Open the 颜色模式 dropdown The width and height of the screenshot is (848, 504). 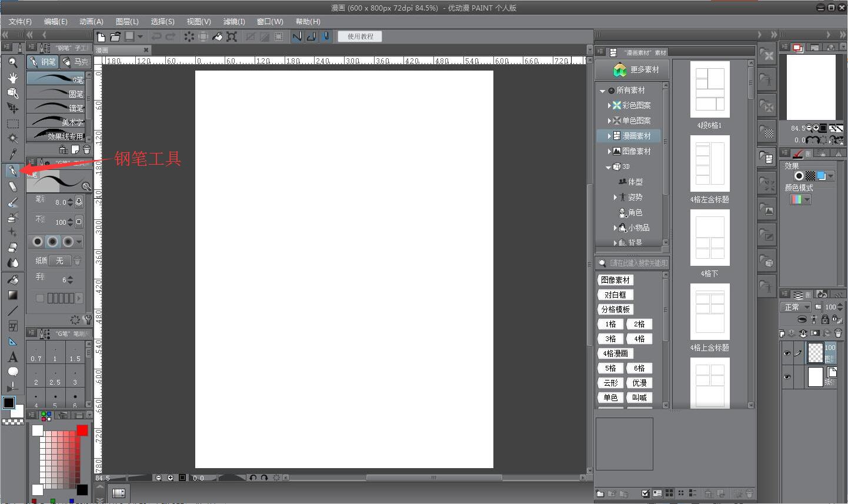pyautogui.click(x=800, y=199)
